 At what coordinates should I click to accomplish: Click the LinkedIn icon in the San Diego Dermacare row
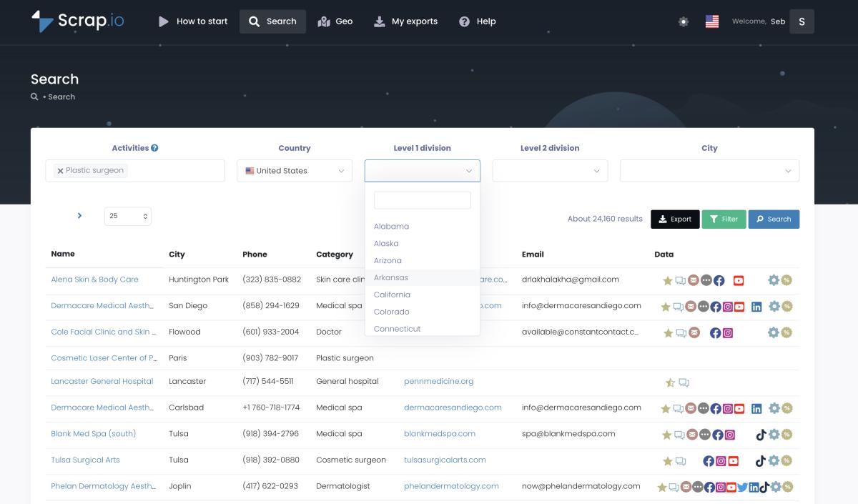coord(756,306)
